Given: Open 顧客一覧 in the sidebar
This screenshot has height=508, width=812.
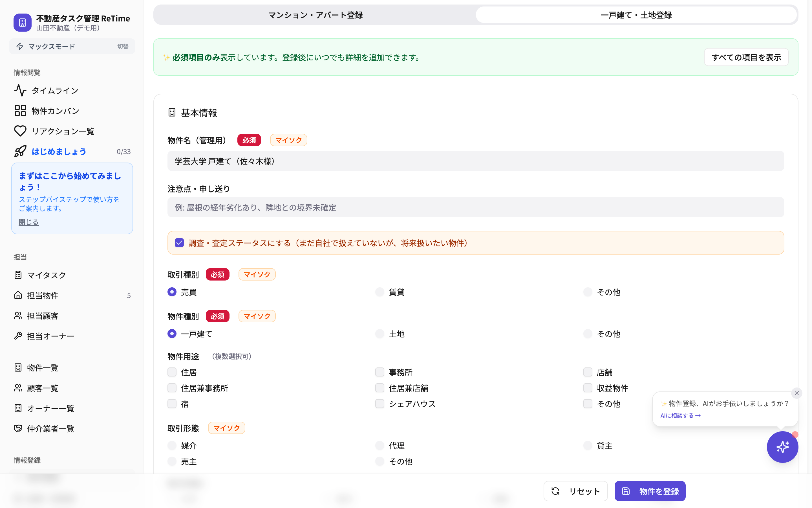Looking at the screenshot, I should pyautogui.click(x=72, y=388).
